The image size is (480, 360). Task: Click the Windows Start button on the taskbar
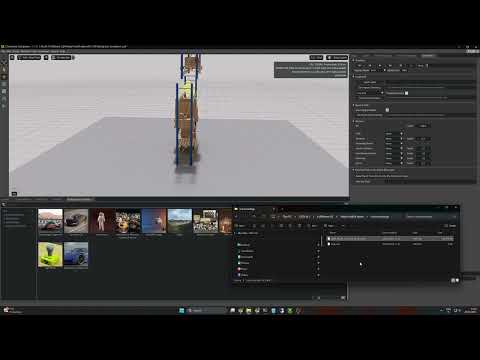182,310
